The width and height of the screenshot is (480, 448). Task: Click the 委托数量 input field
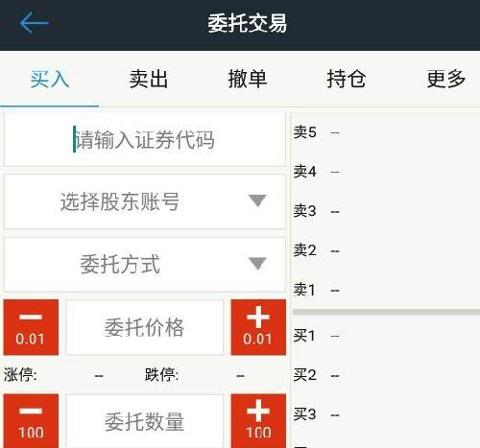click(145, 421)
